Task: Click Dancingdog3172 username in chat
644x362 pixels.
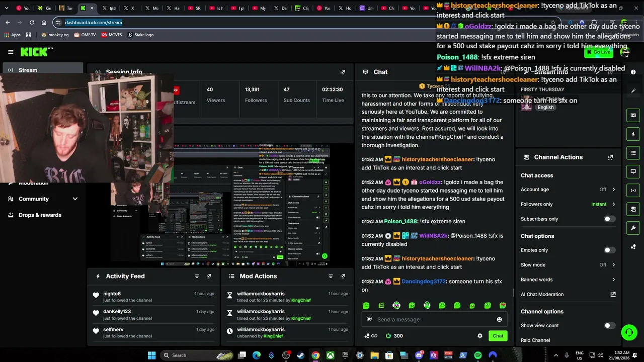Action: point(424,282)
